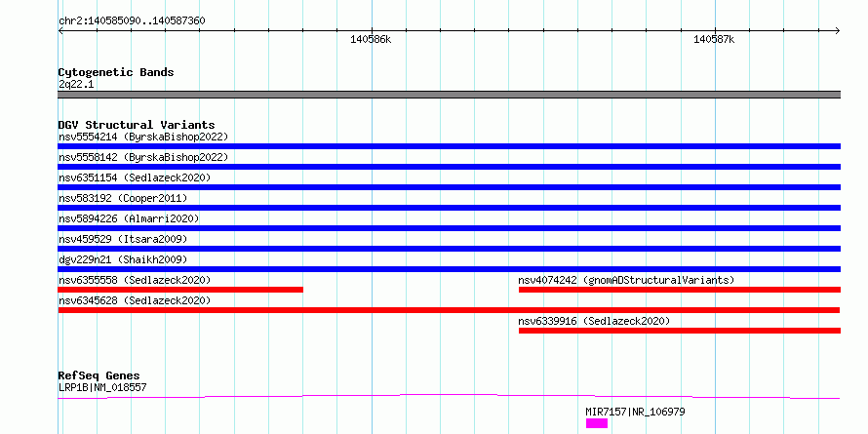Open variant nsv6355558 (Sedlazeck2020) label
This screenshot has width=868, height=434.
[x=135, y=280]
